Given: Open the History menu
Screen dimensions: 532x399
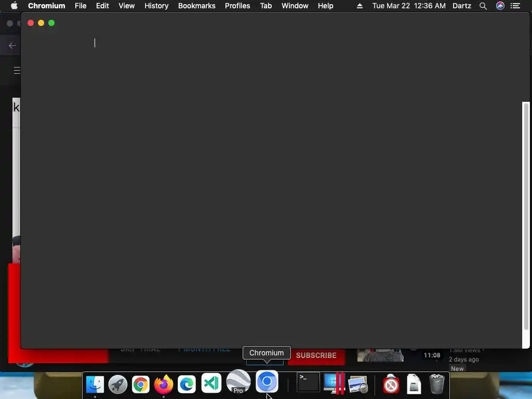Looking at the screenshot, I should tap(156, 6).
